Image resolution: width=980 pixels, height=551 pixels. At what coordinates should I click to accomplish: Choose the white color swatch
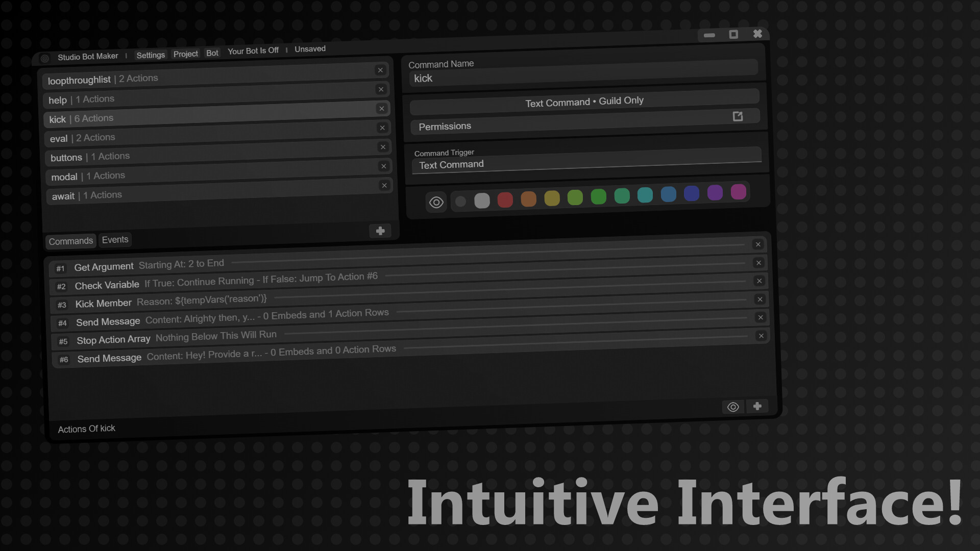[x=482, y=201]
